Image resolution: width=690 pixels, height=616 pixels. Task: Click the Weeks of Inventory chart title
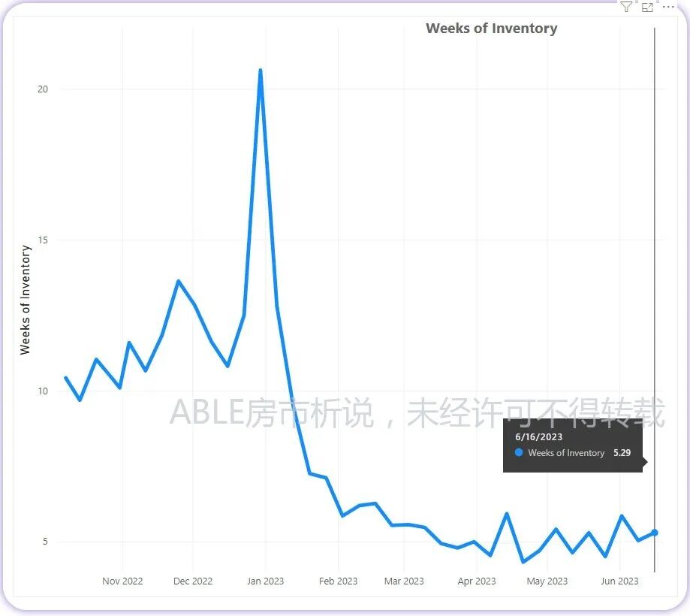coord(492,29)
